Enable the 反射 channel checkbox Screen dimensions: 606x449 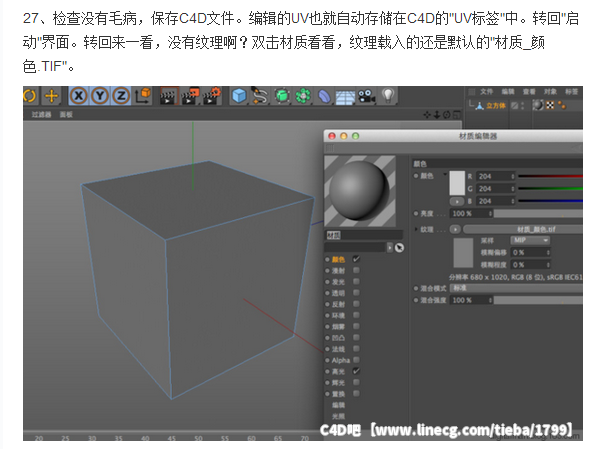click(356, 304)
